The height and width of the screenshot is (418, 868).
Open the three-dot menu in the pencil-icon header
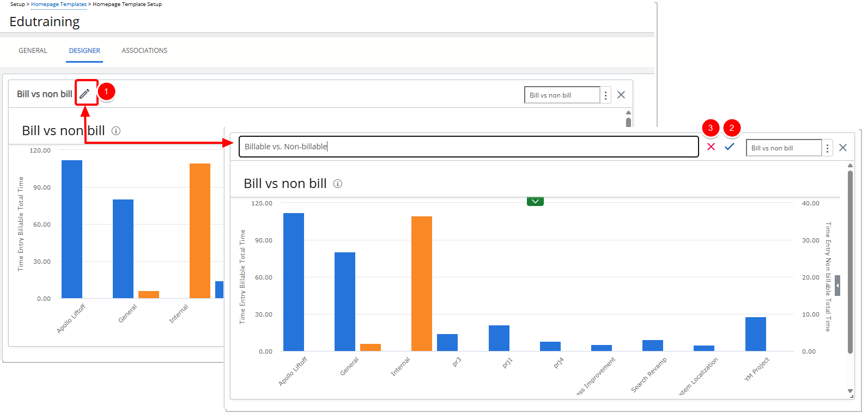(x=605, y=95)
